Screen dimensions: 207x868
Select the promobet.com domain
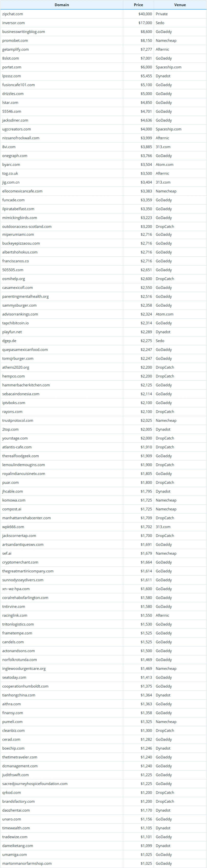click(x=15, y=41)
